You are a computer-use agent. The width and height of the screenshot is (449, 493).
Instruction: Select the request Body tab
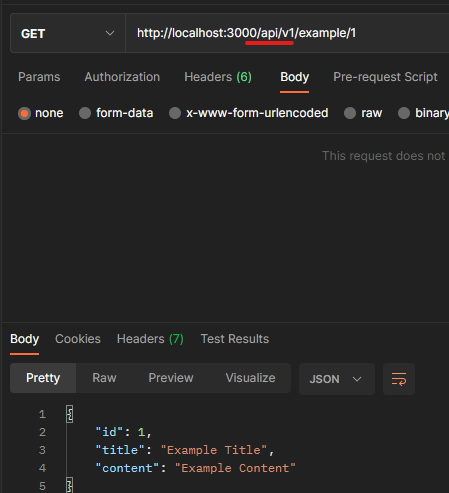tap(294, 77)
